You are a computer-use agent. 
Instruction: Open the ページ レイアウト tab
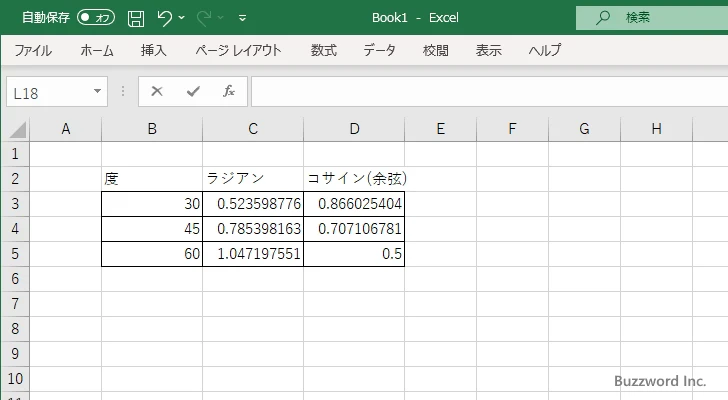pyautogui.click(x=238, y=50)
